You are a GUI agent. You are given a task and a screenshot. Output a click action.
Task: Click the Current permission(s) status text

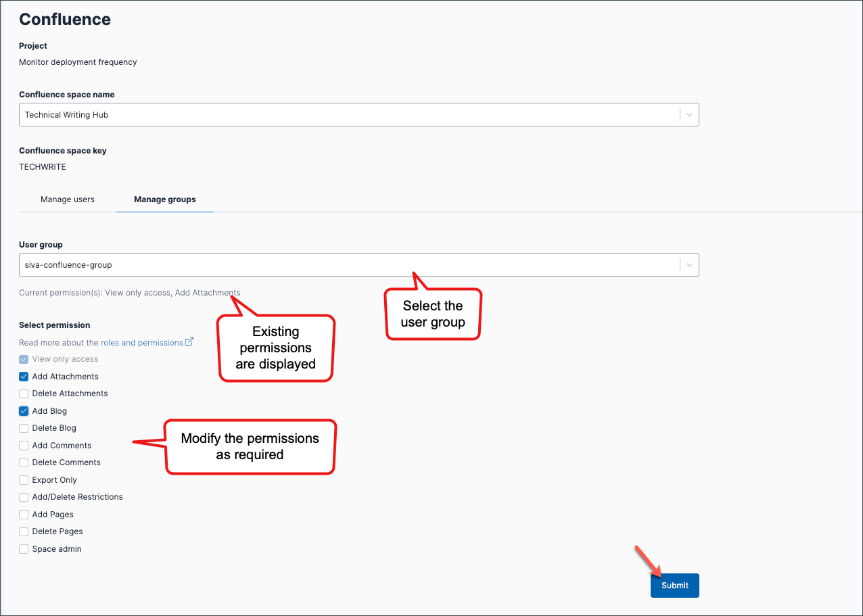(130, 293)
